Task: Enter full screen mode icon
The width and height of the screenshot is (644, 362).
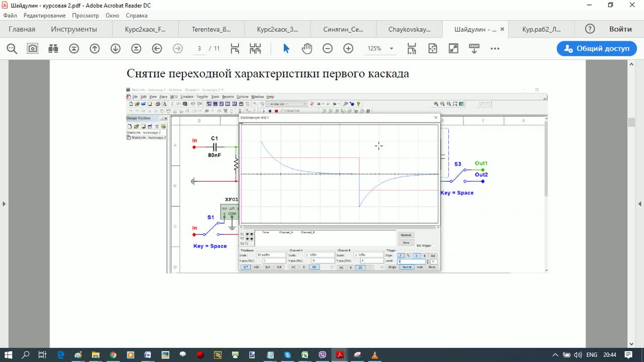Action: tap(453, 49)
